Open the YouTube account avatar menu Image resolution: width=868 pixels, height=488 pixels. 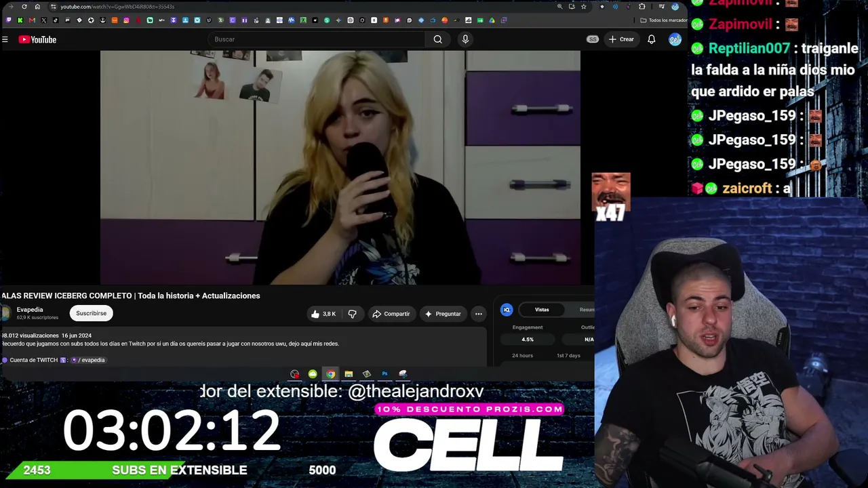point(675,39)
